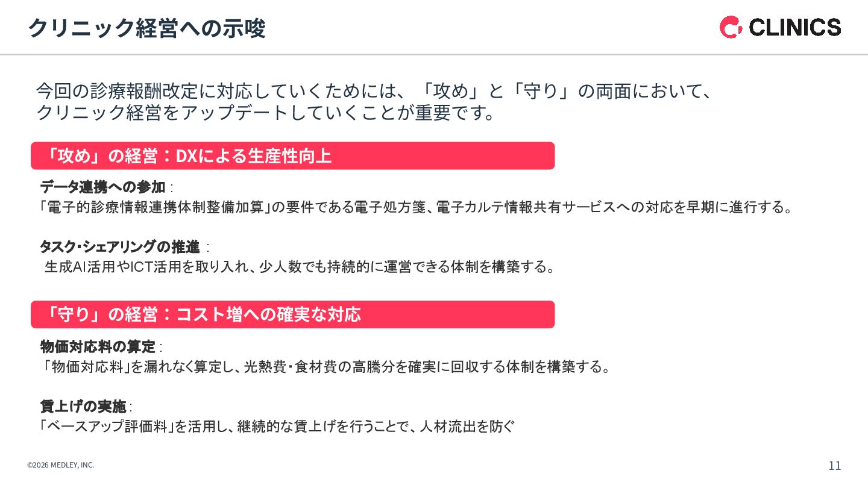
Task: Select the heading データ連携への参加
Action: click(102, 187)
